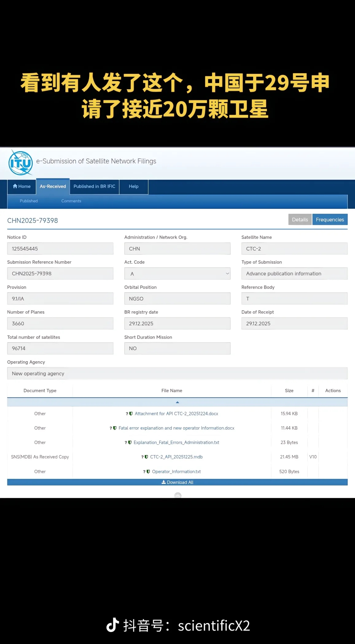Click the Download All button
The image size is (355, 644).
pyautogui.click(x=177, y=482)
